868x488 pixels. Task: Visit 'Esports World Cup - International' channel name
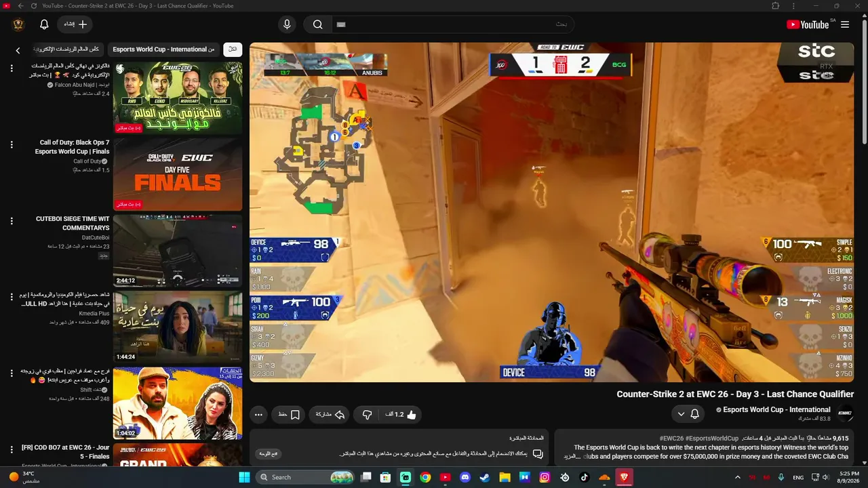[776, 409]
